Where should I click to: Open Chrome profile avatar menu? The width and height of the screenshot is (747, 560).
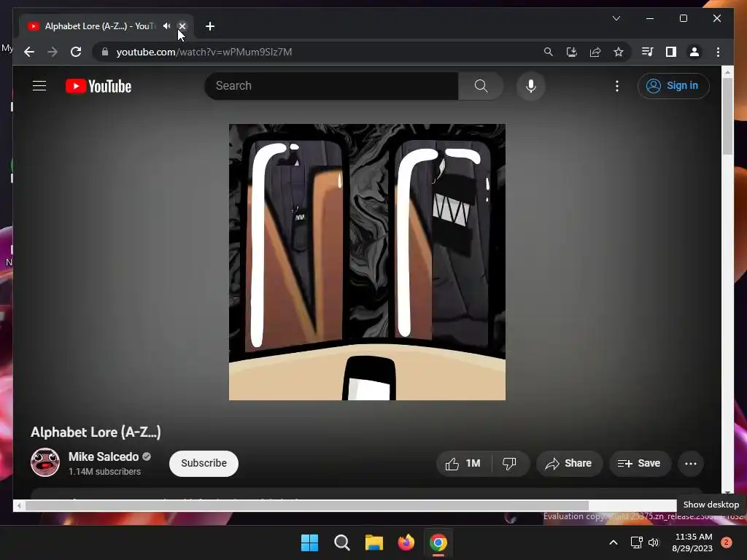click(694, 52)
